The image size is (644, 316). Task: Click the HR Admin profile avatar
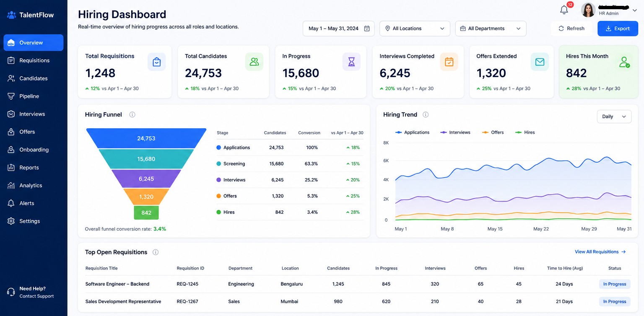pos(588,10)
